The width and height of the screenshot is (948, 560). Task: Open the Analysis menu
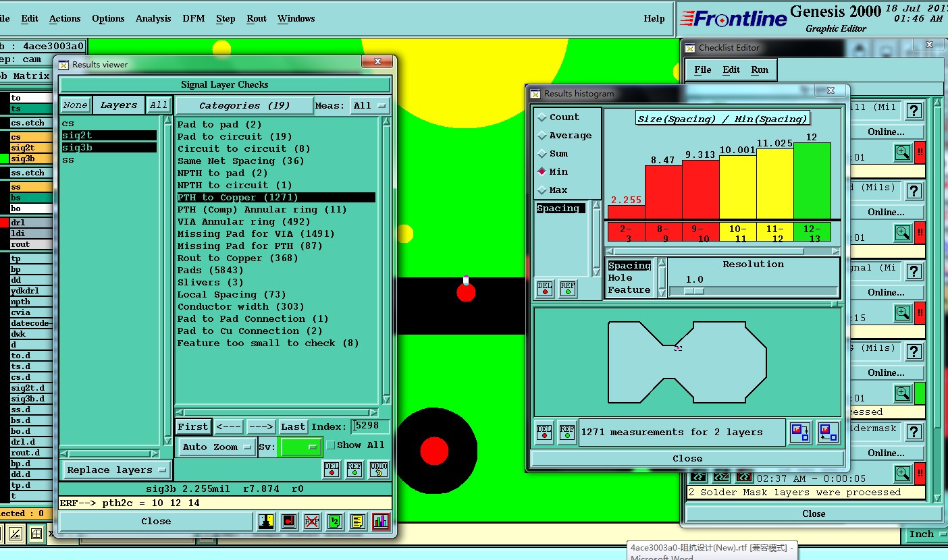[x=153, y=19]
